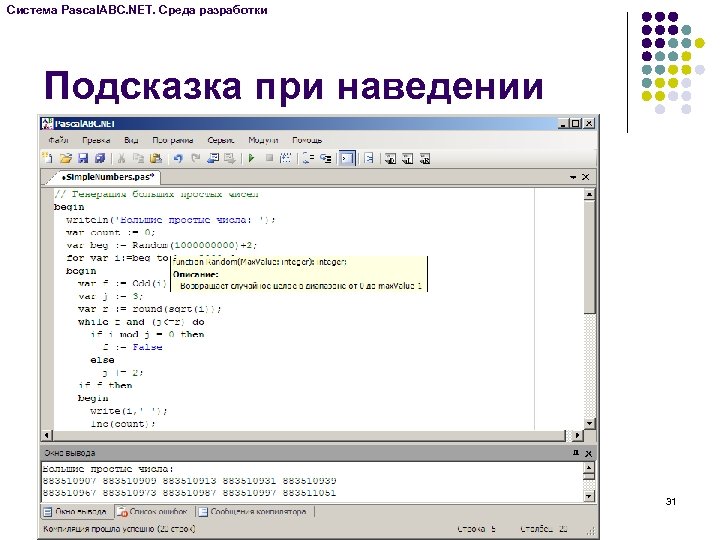Stop the program with the square icon
720x540 pixels.
[x=269, y=158]
